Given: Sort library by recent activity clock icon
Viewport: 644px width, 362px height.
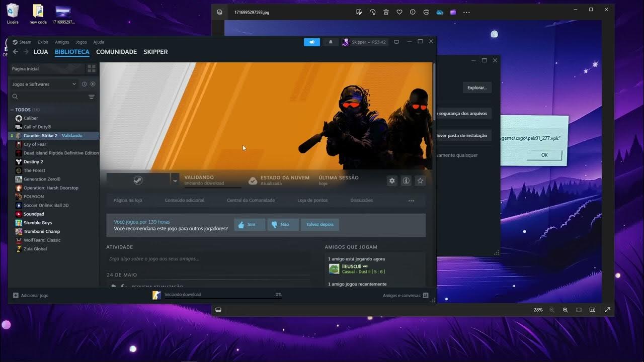Looking at the screenshot, I should pos(84,84).
